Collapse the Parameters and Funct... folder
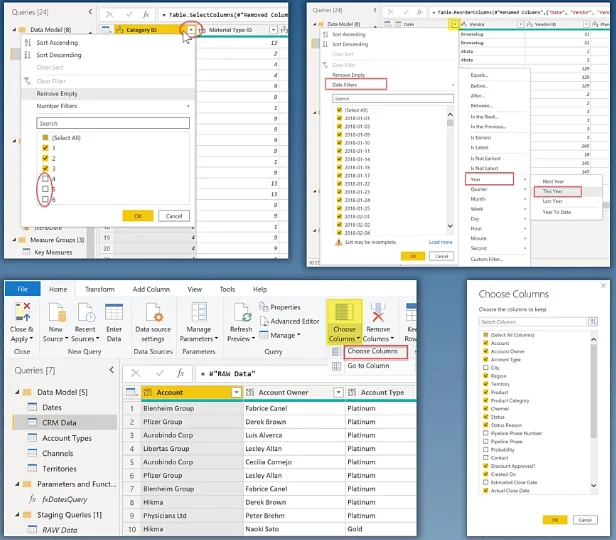 [17, 484]
